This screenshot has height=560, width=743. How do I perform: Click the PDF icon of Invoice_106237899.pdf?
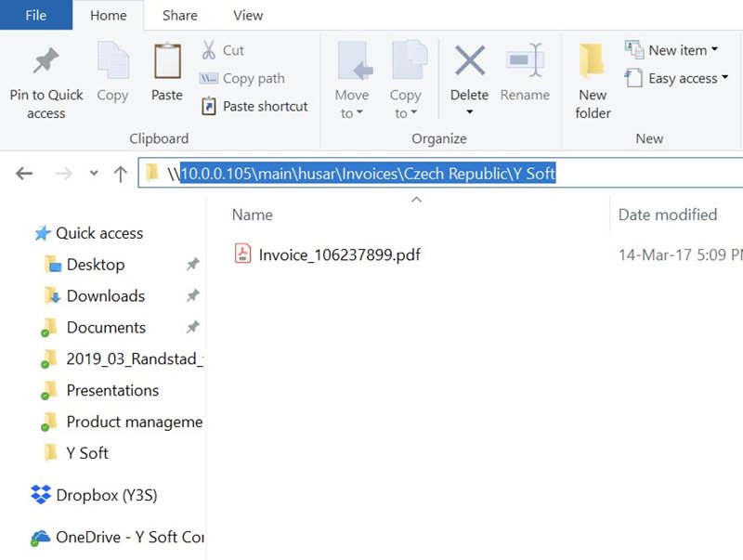click(x=243, y=254)
